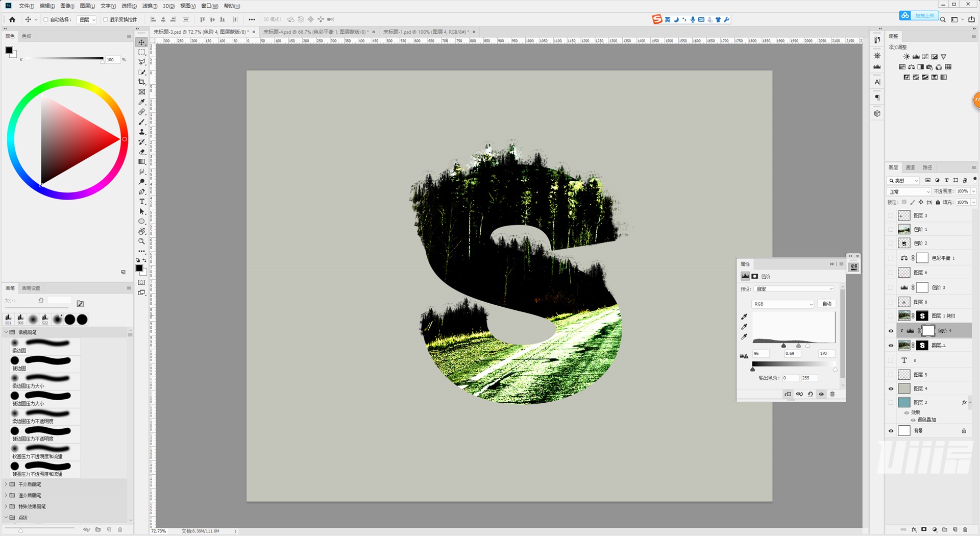
Task: Add a Levels adjustment from Adjustments panel
Action: [916, 57]
